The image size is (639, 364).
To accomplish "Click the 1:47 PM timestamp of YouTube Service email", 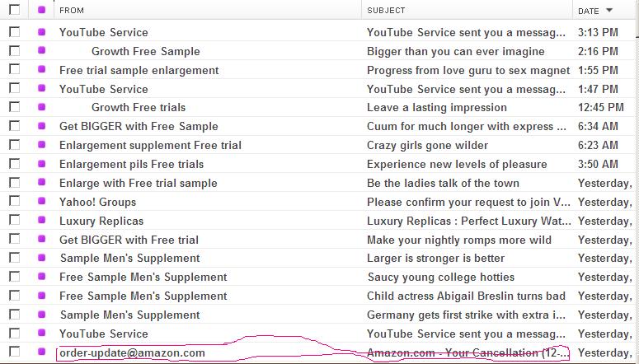I will [597, 89].
